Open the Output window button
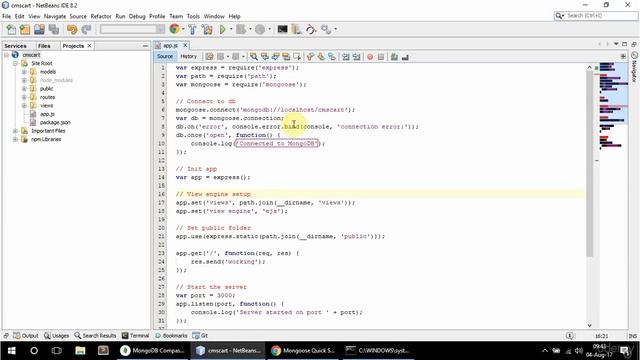The height and width of the screenshot is (360, 640). pos(26,336)
